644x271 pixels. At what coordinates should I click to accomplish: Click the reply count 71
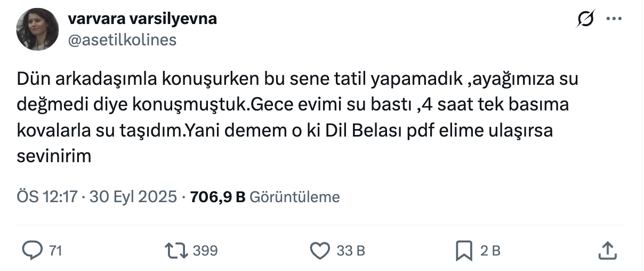[55, 251]
